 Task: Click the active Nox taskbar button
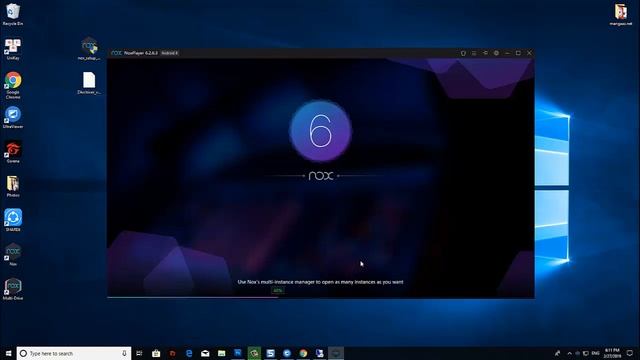336,353
